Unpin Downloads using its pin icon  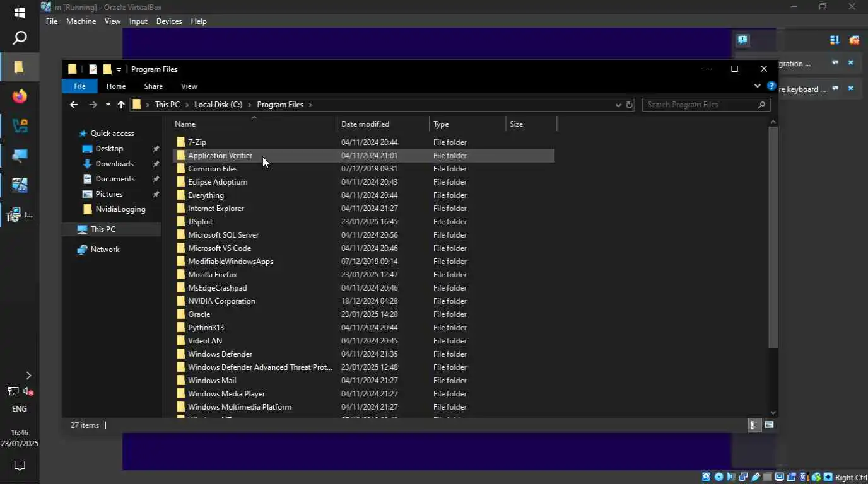tap(156, 164)
